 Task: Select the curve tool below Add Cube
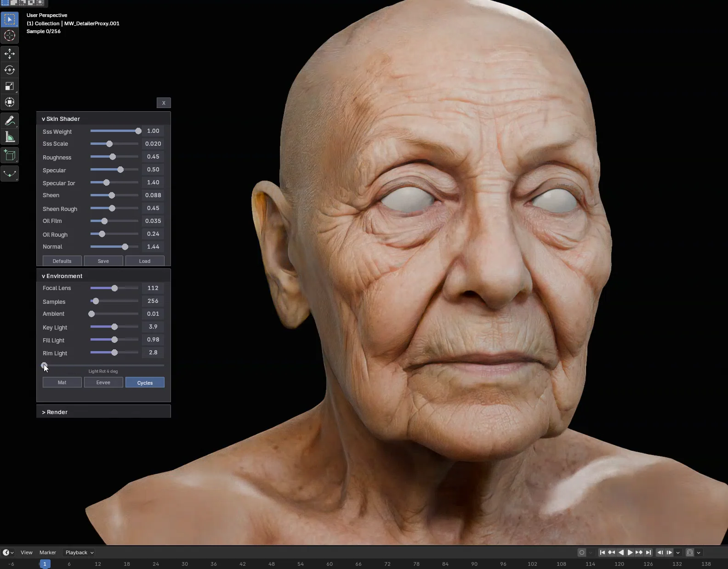click(10, 174)
